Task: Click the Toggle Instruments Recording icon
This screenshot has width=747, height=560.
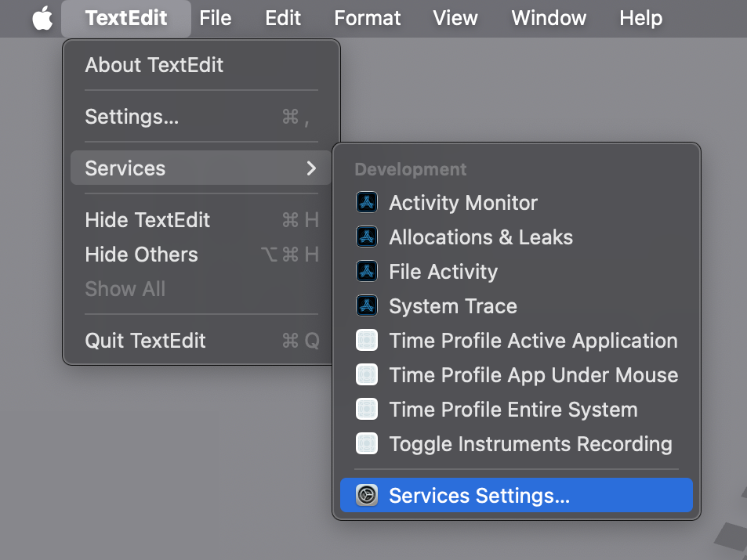Action: coord(366,443)
